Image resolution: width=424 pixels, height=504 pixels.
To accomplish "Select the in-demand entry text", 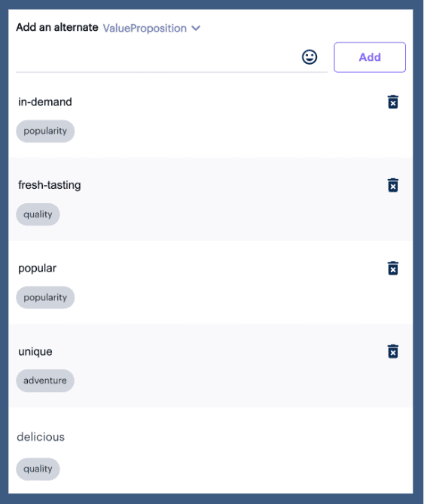I will [45, 102].
